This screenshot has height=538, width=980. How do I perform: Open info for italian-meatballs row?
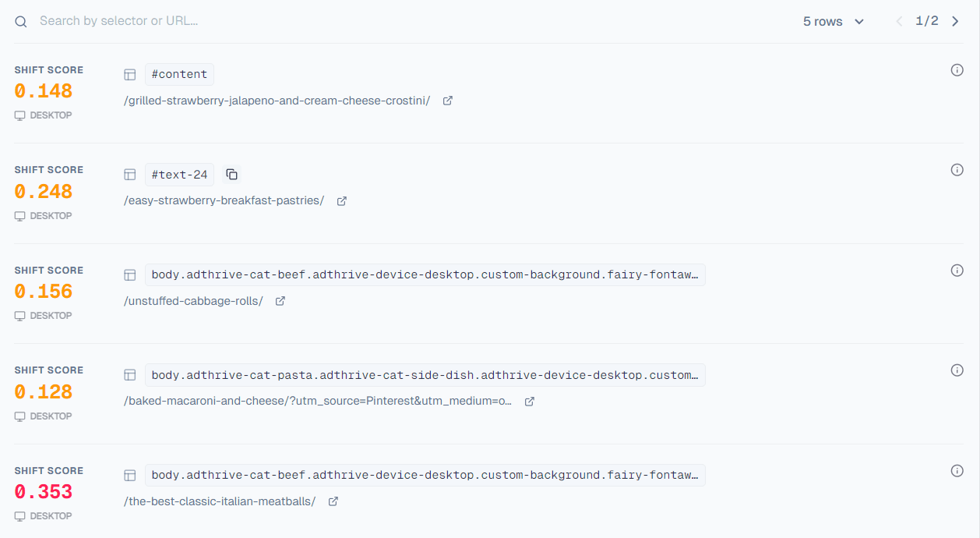pos(957,471)
